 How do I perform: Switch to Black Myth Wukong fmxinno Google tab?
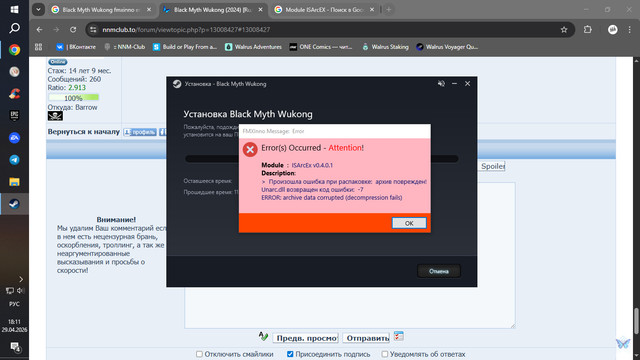tap(101, 9)
